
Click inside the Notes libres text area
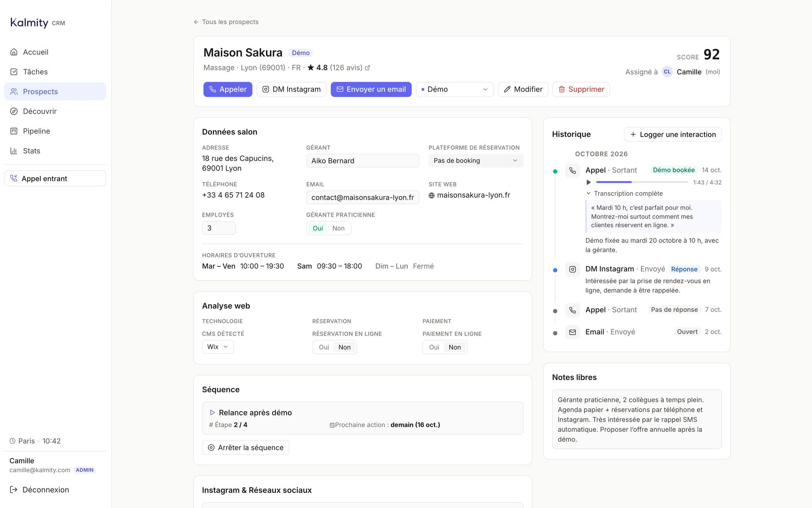click(x=637, y=419)
